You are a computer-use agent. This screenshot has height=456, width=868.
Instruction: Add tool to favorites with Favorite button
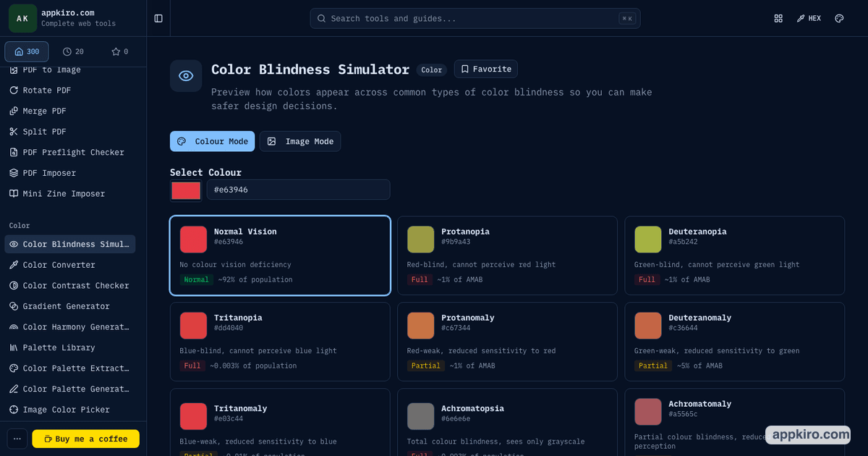[486, 69]
